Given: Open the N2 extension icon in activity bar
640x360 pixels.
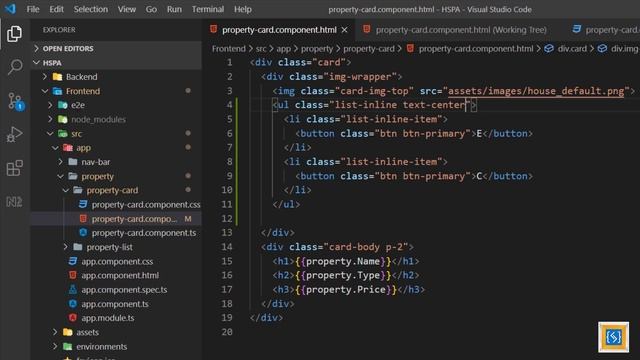Looking at the screenshot, I should pyautogui.click(x=14, y=202).
